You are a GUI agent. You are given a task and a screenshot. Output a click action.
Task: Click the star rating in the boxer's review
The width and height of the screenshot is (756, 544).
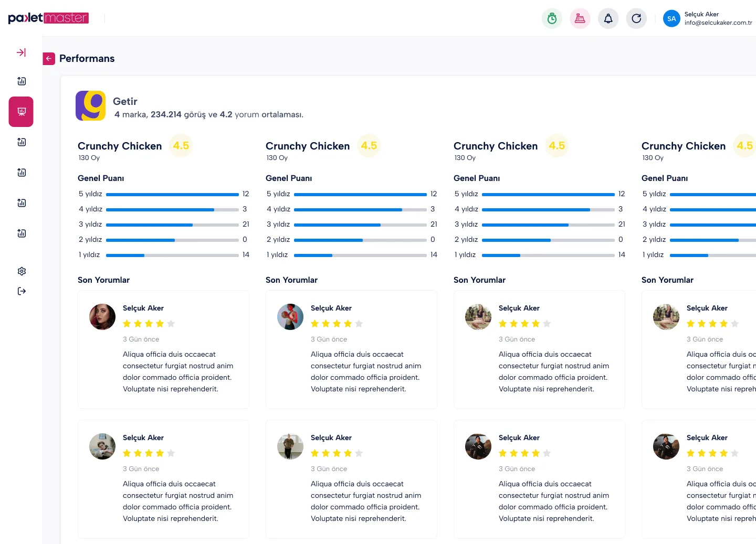coord(337,324)
